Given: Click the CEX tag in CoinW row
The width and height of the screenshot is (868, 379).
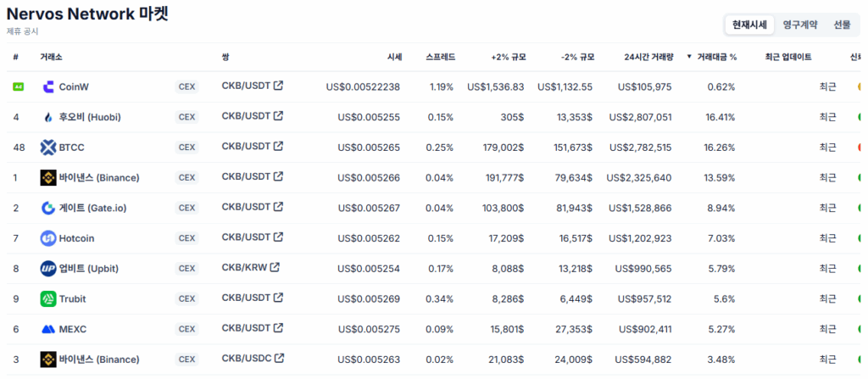Looking at the screenshot, I should (186, 86).
